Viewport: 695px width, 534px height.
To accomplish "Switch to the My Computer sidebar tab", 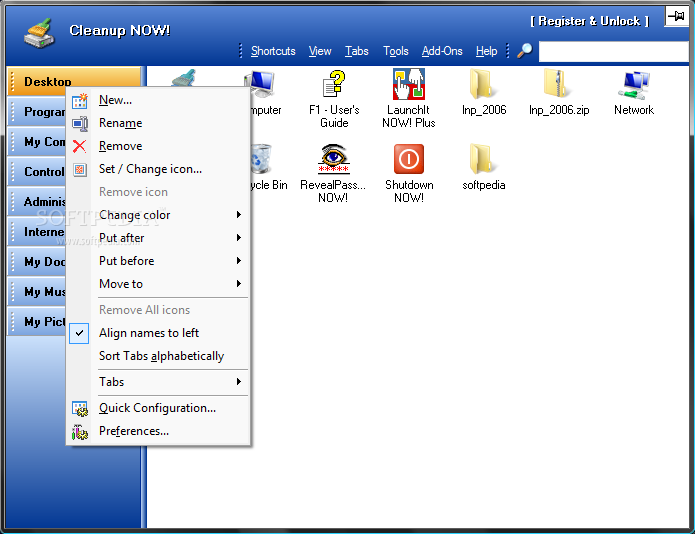I will [x=37, y=142].
